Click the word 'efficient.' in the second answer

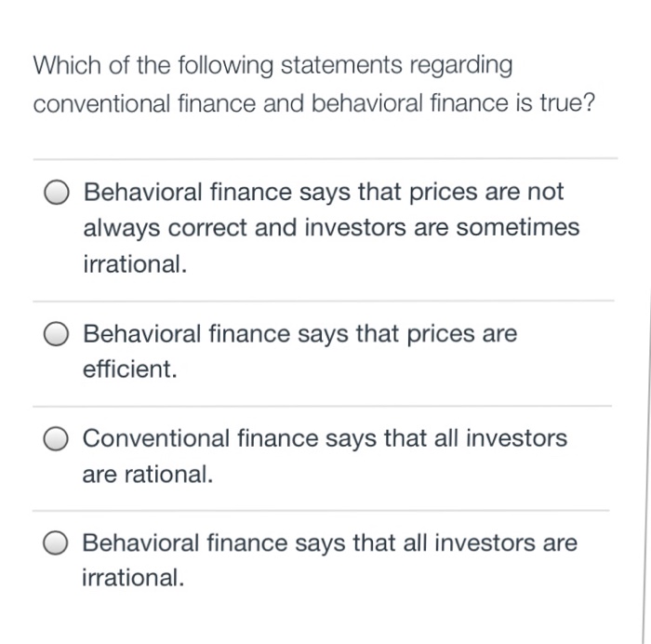click(129, 369)
